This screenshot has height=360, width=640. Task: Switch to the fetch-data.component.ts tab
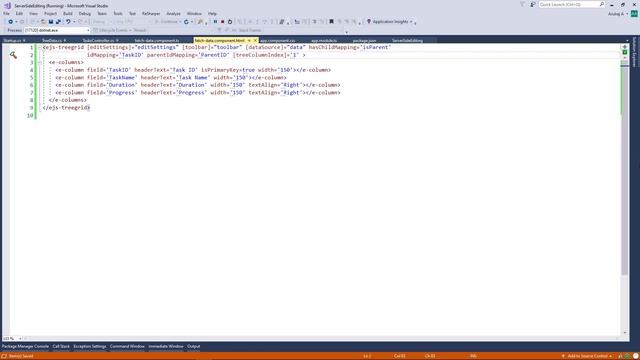tap(157, 40)
